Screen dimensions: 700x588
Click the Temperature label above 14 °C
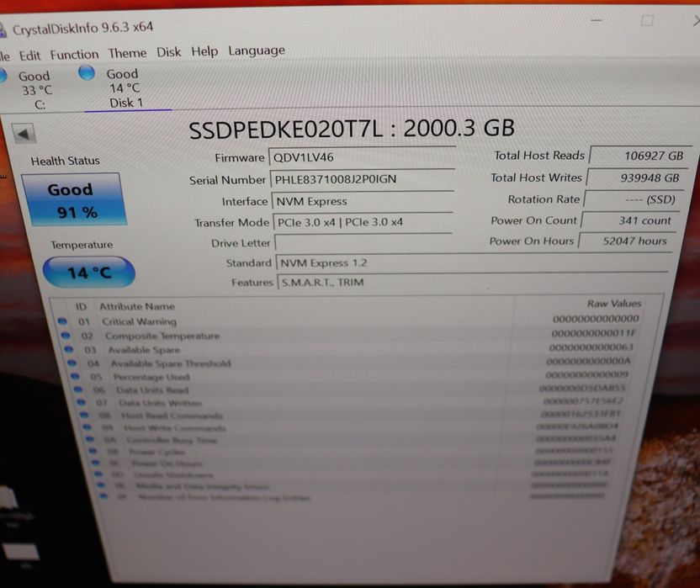click(x=82, y=245)
